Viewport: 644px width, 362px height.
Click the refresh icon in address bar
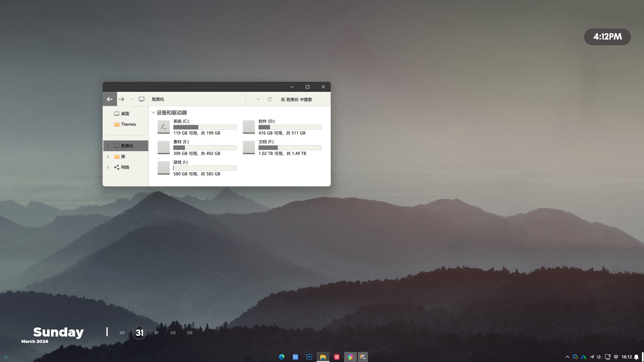(269, 99)
